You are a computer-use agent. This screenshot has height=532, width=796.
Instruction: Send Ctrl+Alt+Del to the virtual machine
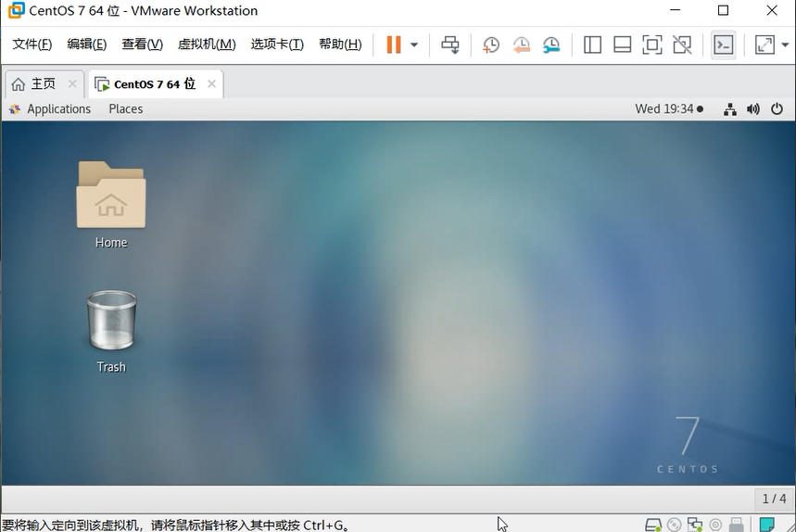point(449,44)
